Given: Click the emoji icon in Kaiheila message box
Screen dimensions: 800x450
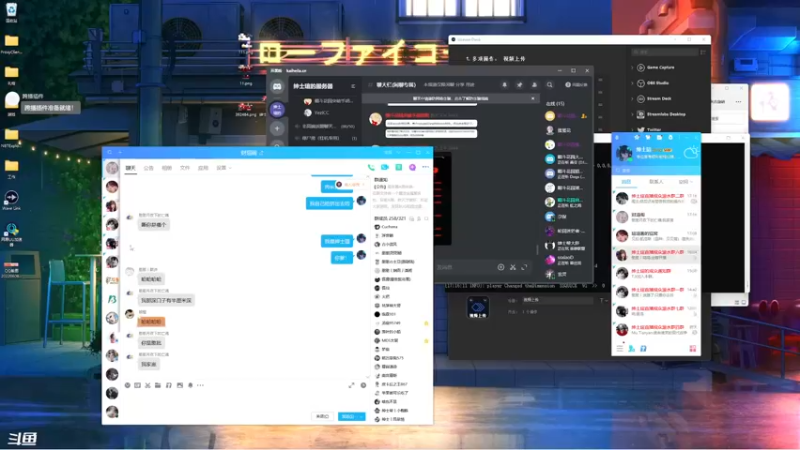Looking at the screenshot, I should pyautogui.click(x=501, y=267).
